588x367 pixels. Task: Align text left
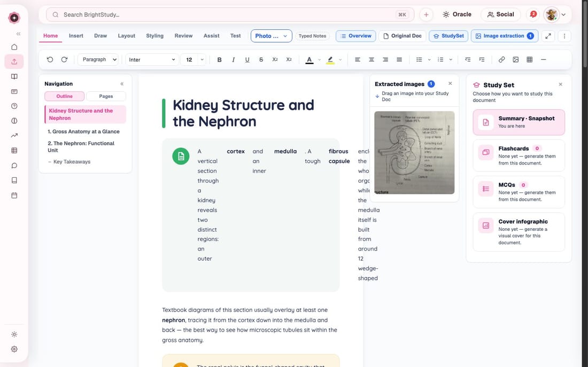pyautogui.click(x=358, y=60)
